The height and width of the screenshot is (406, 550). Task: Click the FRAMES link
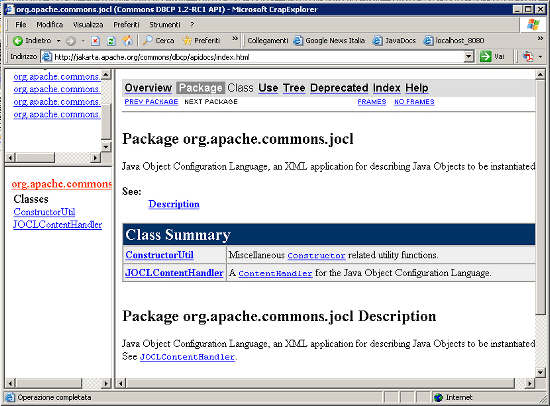click(372, 102)
